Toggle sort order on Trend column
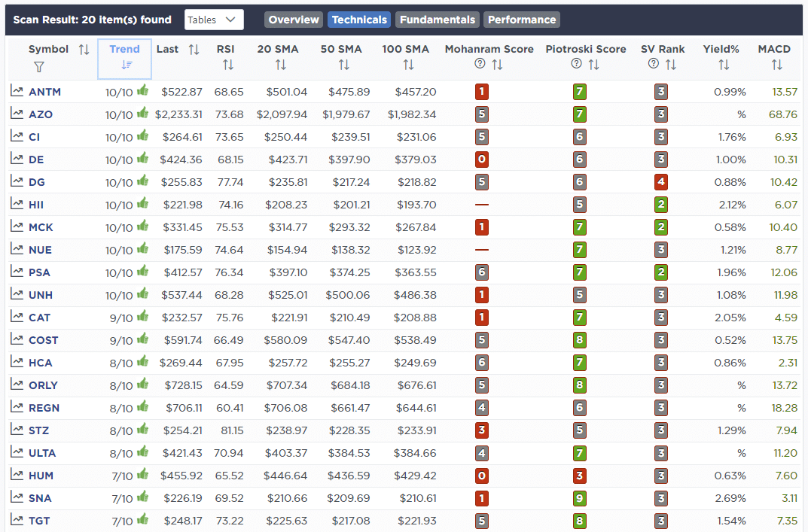The image size is (808, 532). (125, 65)
